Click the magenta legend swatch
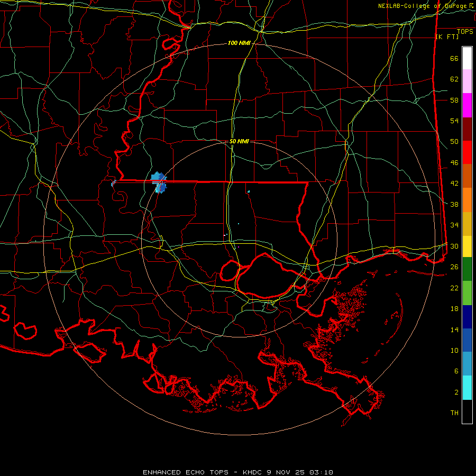The width and height of the screenshot is (476, 476). [x=467, y=105]
